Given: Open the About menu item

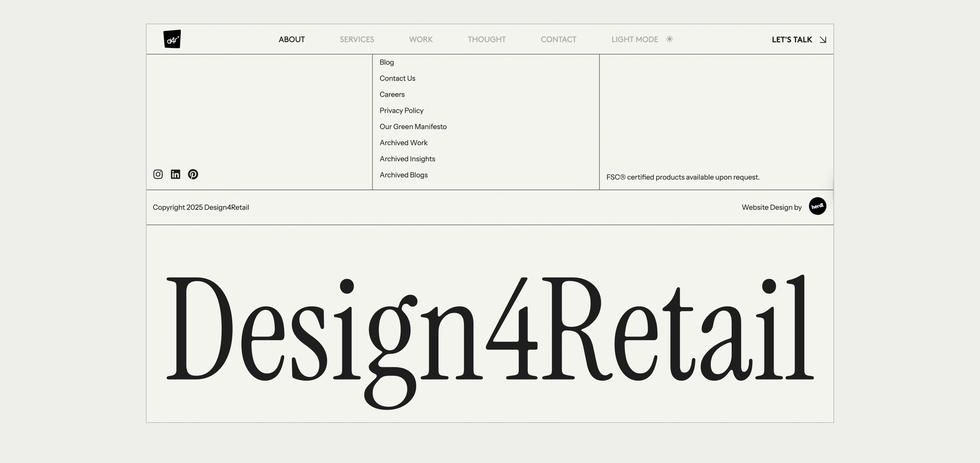Looking at the screenshot, I should click(291, 39).
